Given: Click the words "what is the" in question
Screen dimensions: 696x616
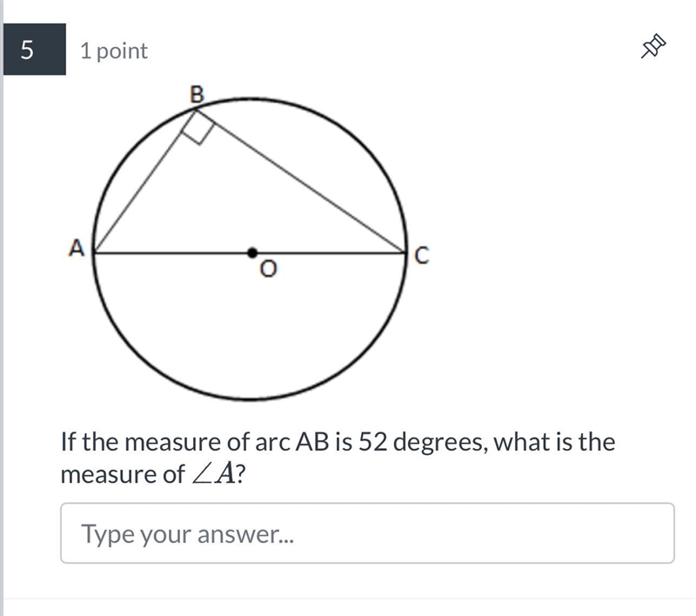Looking at the screenshot, I should 554,442.
